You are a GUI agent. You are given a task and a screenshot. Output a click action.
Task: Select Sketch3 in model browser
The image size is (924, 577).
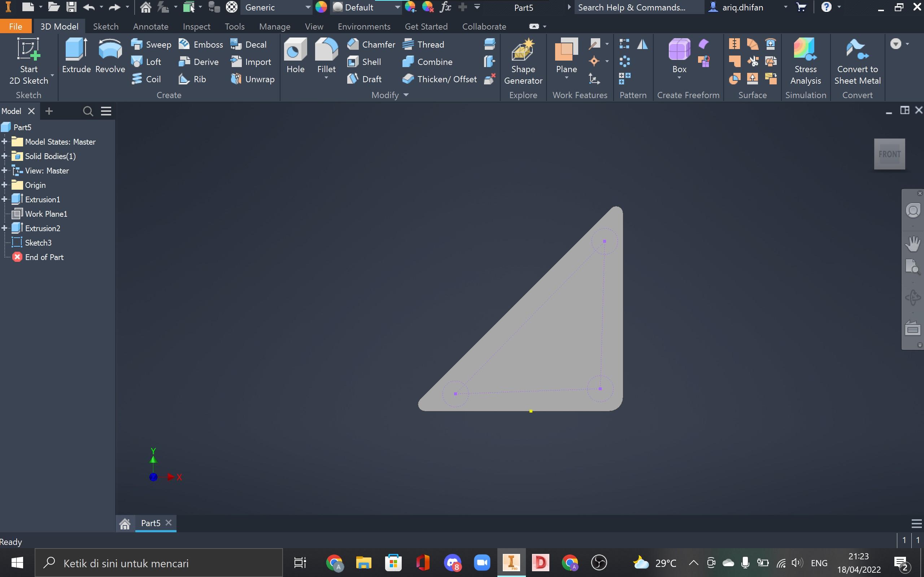(38, 243)
